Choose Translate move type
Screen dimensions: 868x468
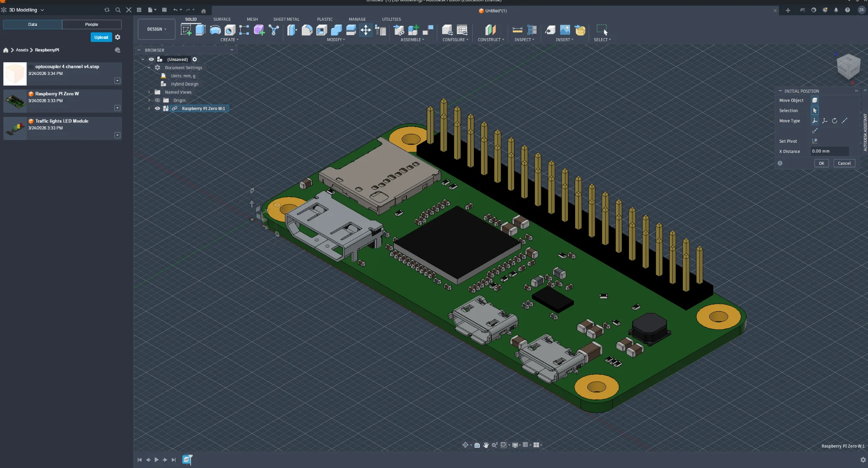[825, 121]
